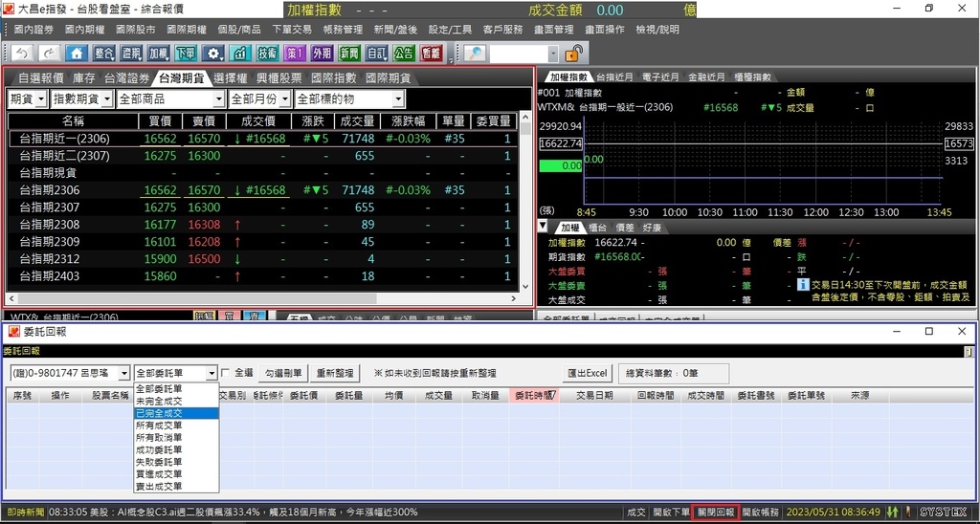This screenshot has height=524, width=980.
Task: Sort by the 委託時間 column header
Action: click(x=534, y=395)
